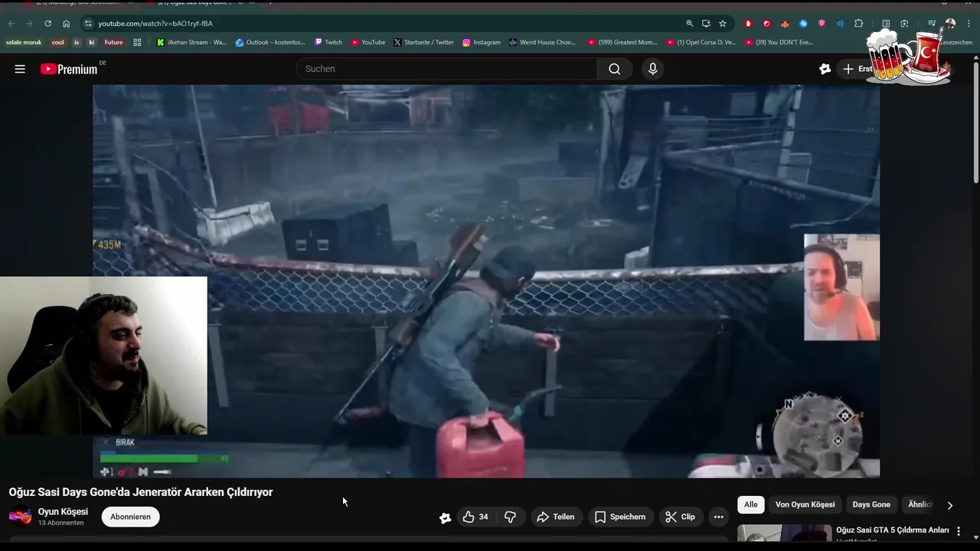
Task: Like the video with thumbs up
Action: 475,517
